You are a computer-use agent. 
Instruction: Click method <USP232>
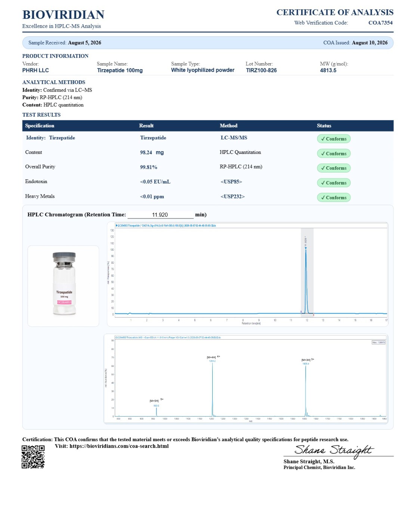click(x=232, y=197)
